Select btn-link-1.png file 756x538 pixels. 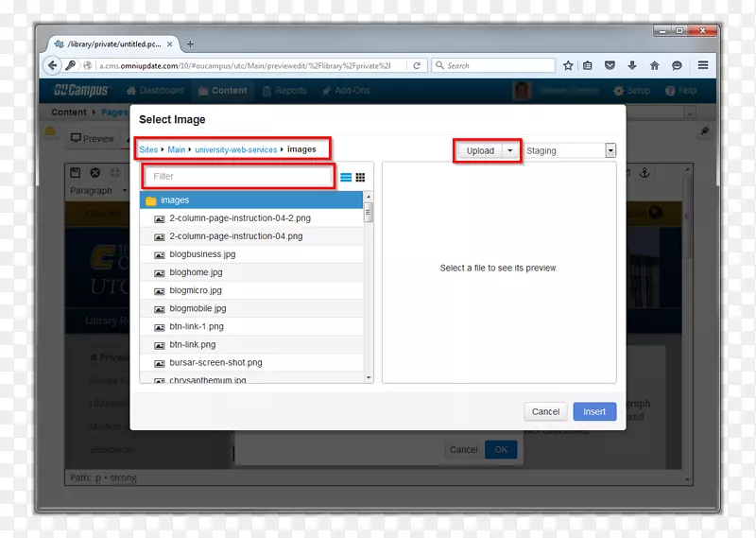(251, 326)
